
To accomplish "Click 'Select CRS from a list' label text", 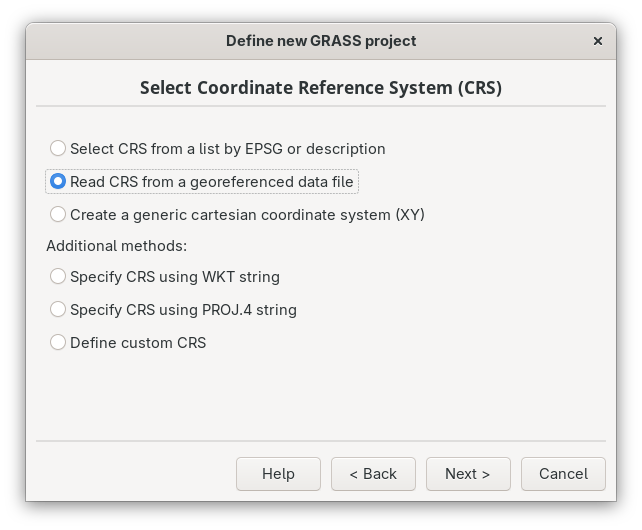I will pos(227,148).
